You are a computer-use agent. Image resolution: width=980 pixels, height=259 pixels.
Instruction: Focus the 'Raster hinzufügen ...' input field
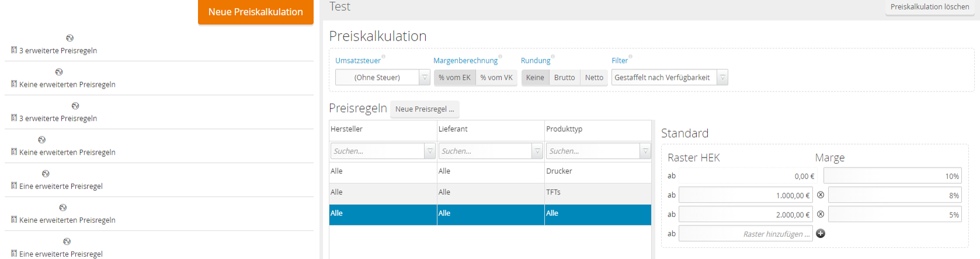(746, 234)
